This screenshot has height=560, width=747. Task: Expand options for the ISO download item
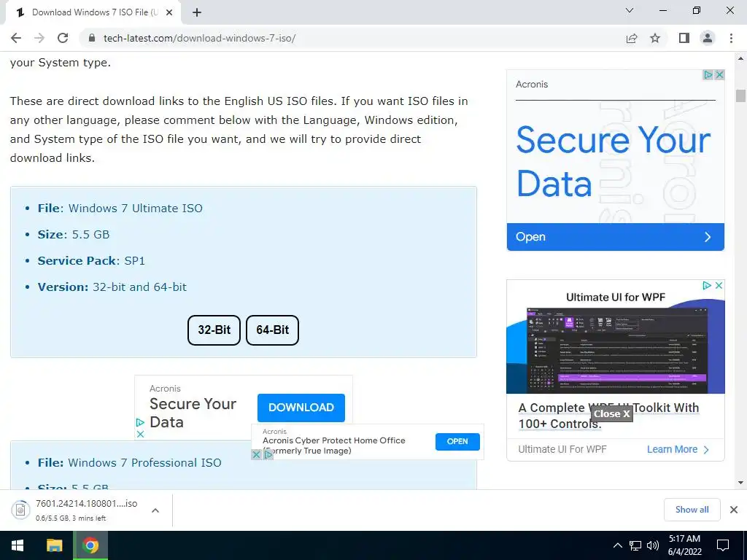[155, 510]
